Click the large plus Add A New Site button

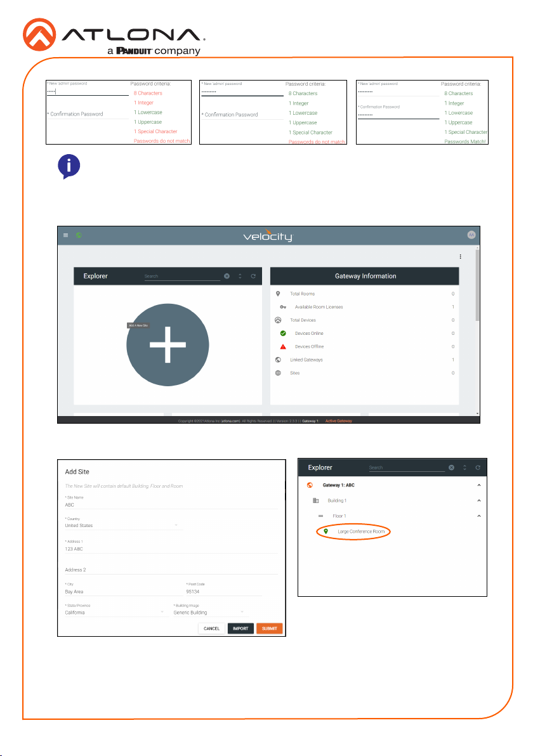click(x=168, y=345)
